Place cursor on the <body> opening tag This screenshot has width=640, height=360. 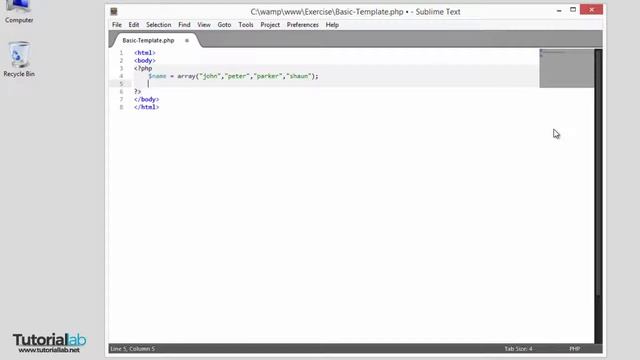(144, 60)
